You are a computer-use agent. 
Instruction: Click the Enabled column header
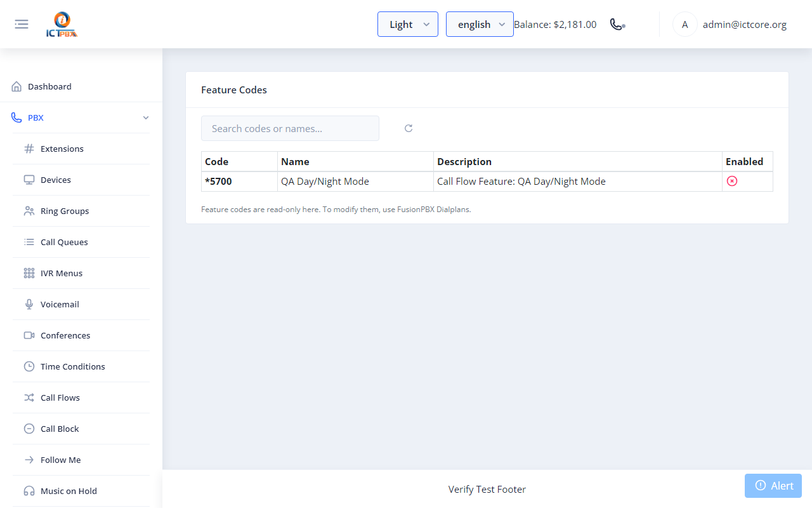coord(747,161)
